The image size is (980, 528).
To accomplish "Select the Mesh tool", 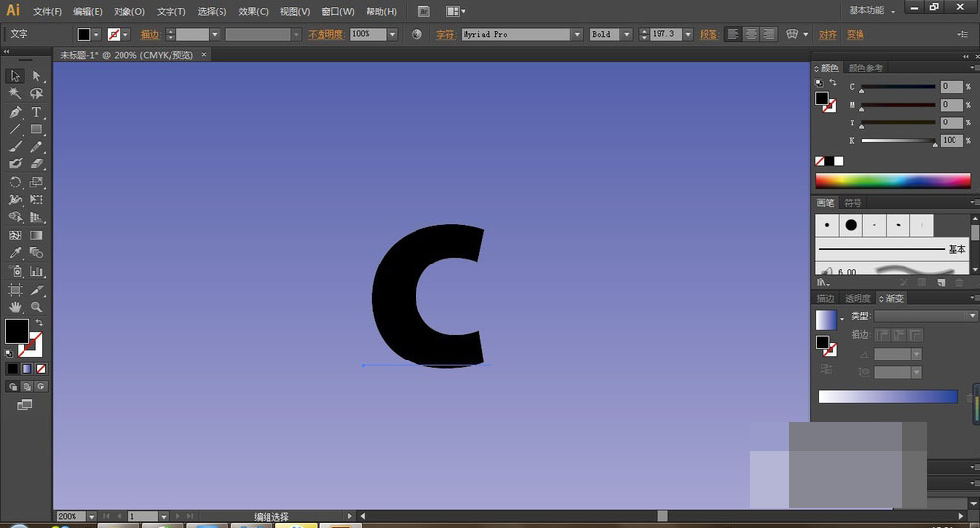I will tap(15, 235).
